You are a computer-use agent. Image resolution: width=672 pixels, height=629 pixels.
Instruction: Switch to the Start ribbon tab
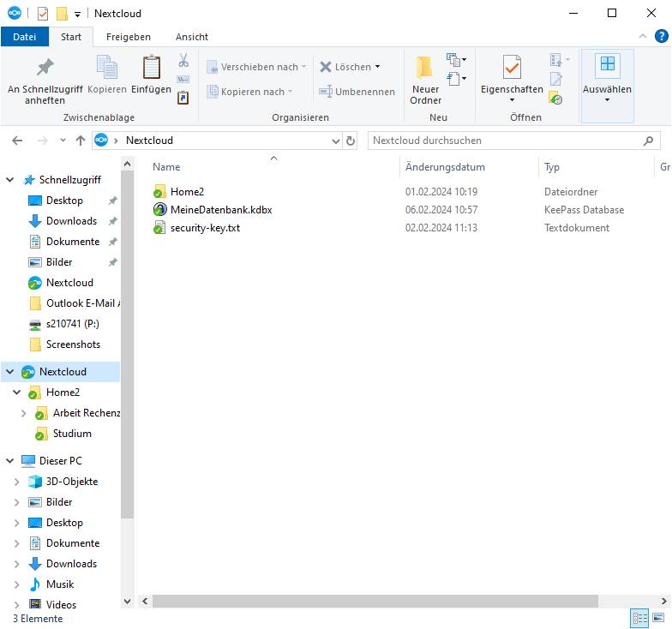pos(71,37)
